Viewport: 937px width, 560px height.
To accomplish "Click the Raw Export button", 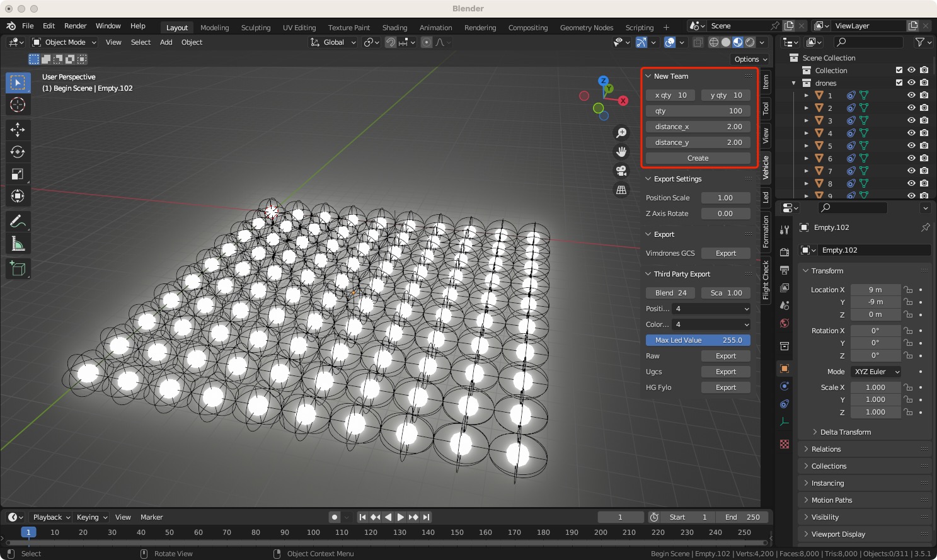I will 726,356.
